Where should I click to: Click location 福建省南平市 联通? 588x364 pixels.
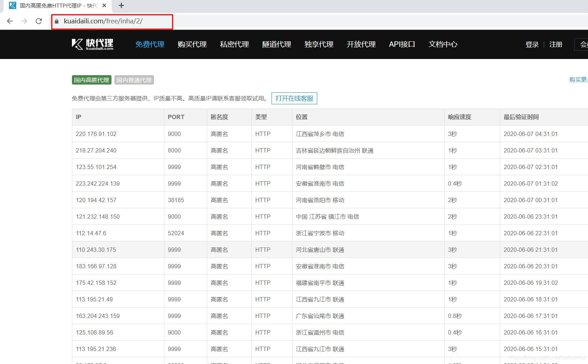coord(320,283)
